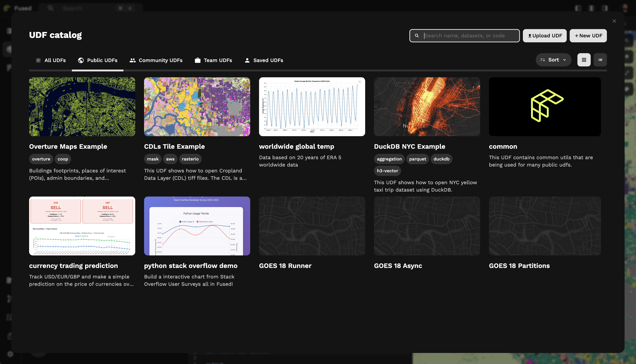
Task: Switch to list view layout
Action: [600, 60]
